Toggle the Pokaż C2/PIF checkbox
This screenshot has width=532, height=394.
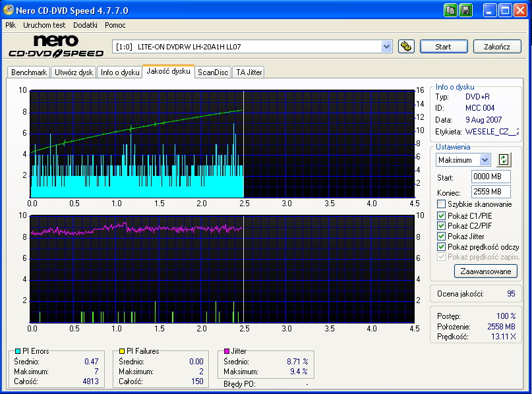click(x=441, y=226)
